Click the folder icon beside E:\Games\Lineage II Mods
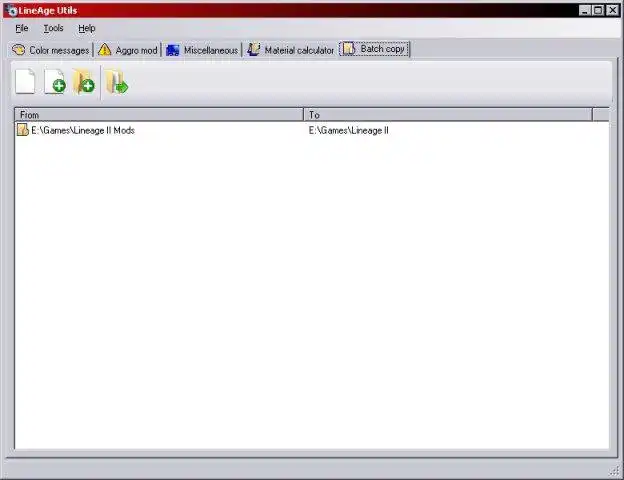Image resolution: width=624 pixels, height=480 pixels. (x=23, y=130)
